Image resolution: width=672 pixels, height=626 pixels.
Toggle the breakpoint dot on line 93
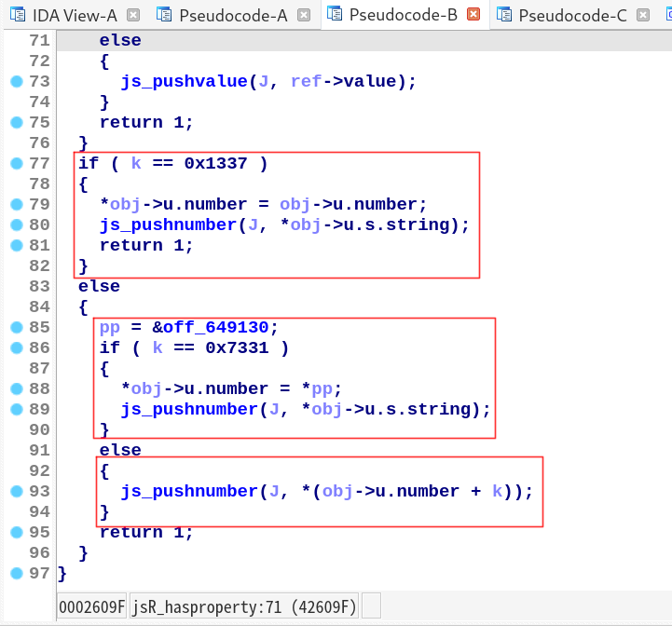tap(15, 491)
